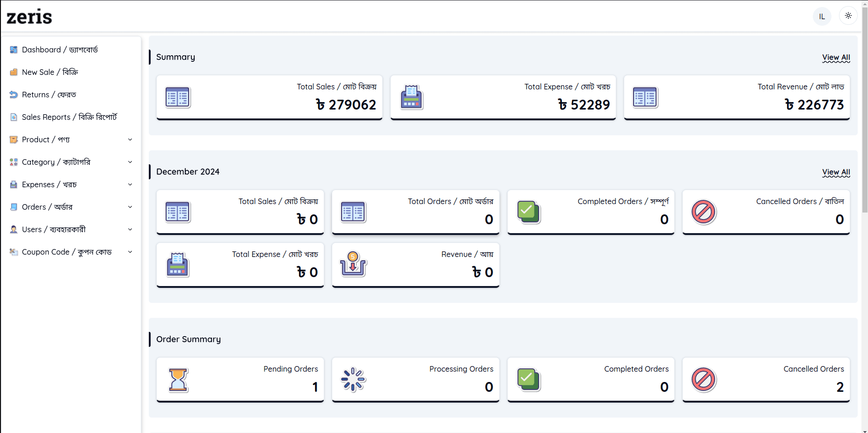The width and height of the screenshot is (868, 433).
Task: Click the Sales Reports document icon
Action: 14,117
